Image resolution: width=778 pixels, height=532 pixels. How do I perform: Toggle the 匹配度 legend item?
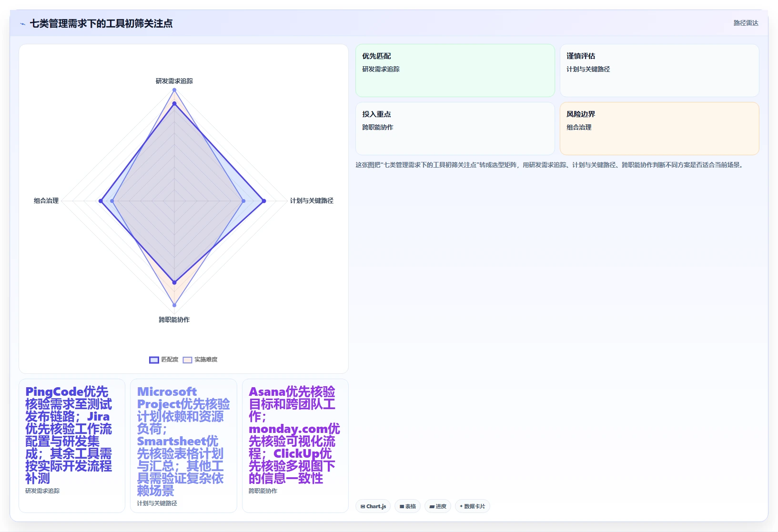tap(164, 360)
